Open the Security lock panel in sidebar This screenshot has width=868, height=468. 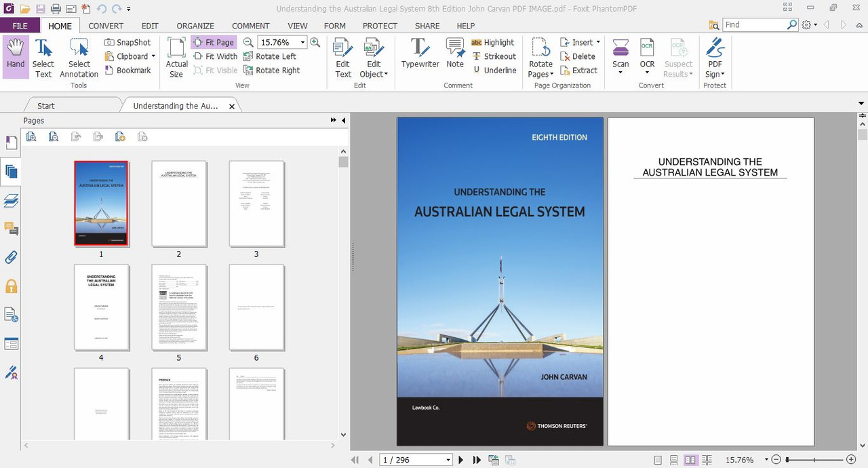click(x=11, y=286)
